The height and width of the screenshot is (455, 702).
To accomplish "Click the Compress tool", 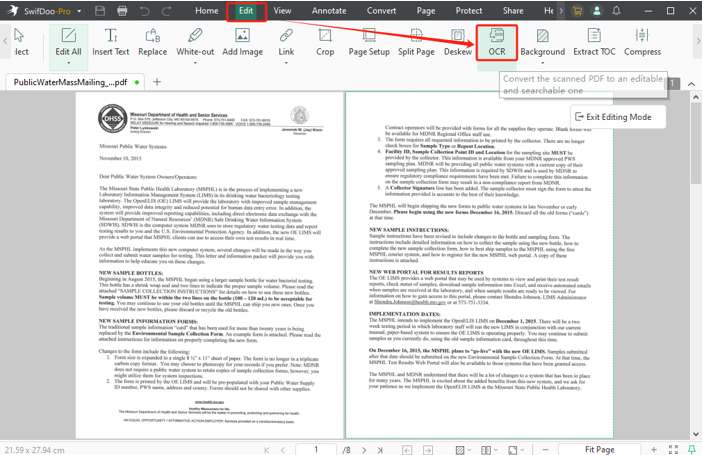I will tap(642, 43).
